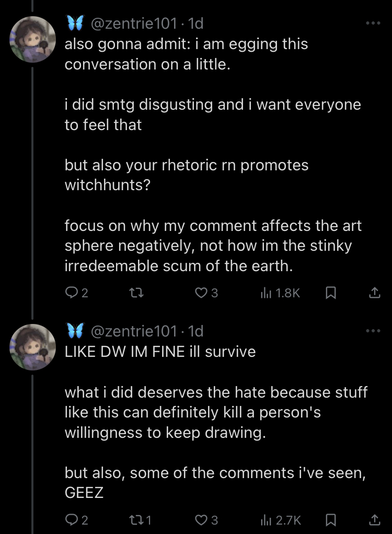Open more options on first tweet
Viewport: 392px width, 534px height.
click(x=373, y=23)
